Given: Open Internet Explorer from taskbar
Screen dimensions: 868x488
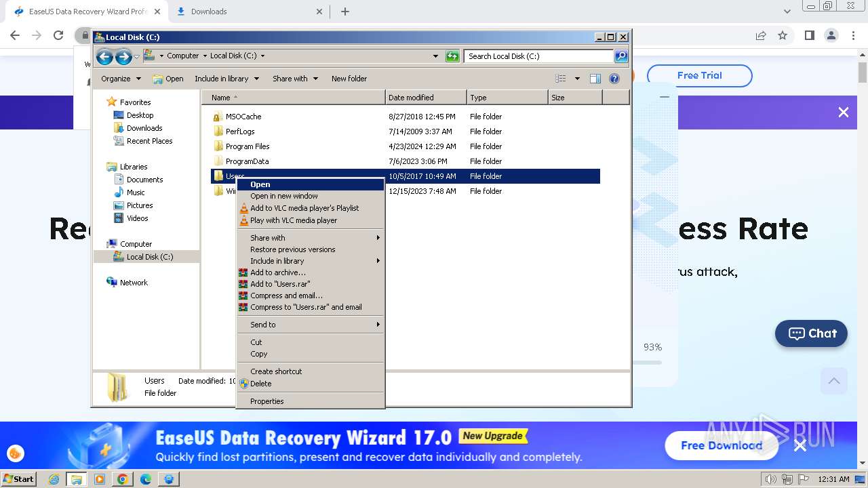Looking at the screenshot, I should coord(54,479).
